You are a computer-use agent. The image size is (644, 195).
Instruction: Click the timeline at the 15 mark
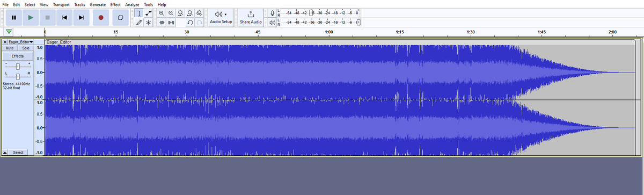tap(116, 33)
